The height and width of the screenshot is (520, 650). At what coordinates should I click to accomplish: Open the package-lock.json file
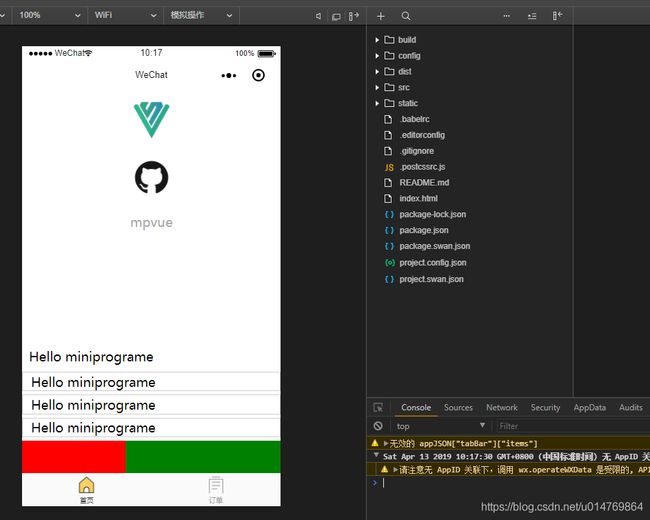[x=432, y=215]
